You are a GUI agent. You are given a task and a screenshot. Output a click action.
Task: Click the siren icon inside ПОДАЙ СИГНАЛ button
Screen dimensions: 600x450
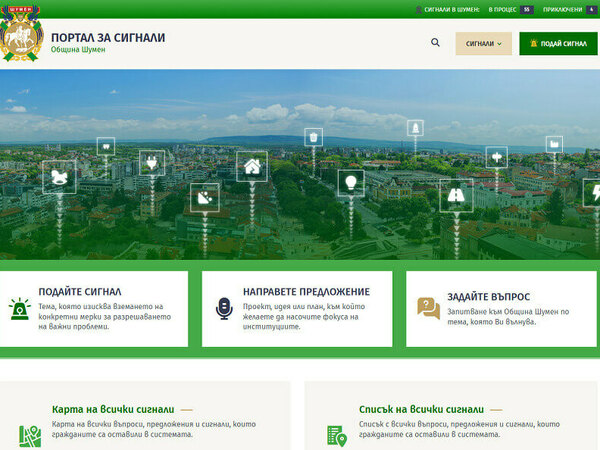click(533, 43)
